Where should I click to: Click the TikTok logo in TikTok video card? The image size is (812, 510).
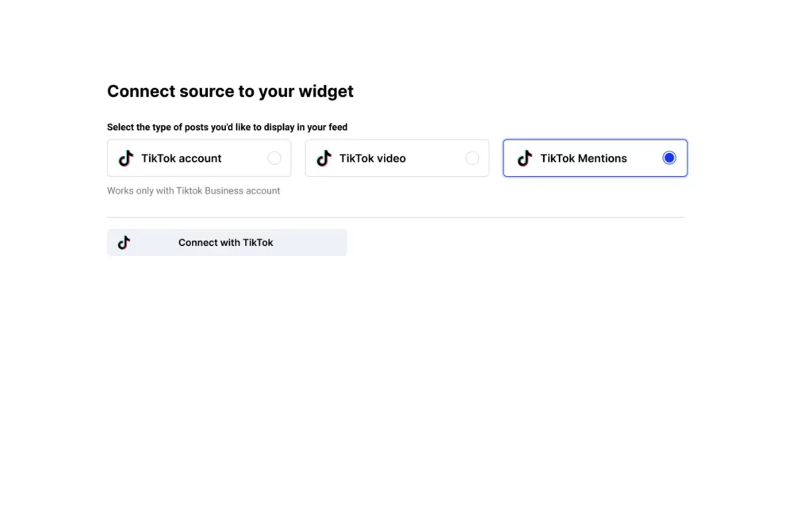coord(324,159)
